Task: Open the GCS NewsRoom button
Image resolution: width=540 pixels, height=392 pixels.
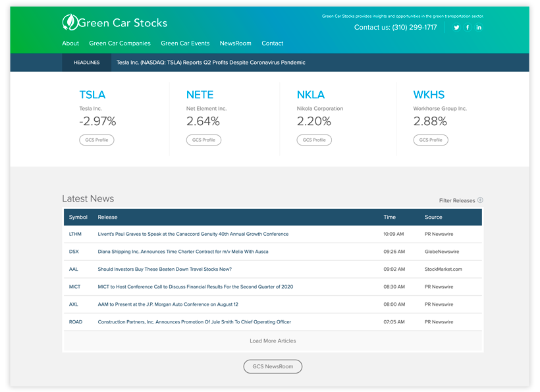Action: [273, 366]
